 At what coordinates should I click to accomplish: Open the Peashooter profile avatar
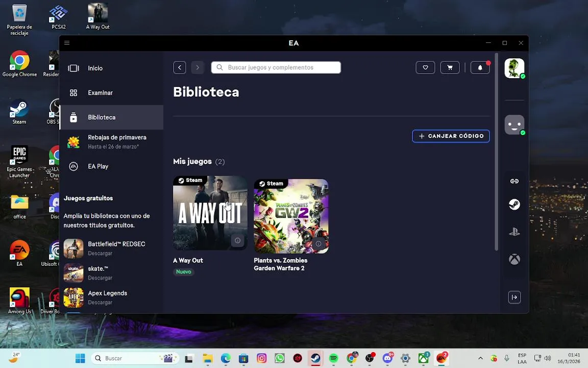(514, 68)
